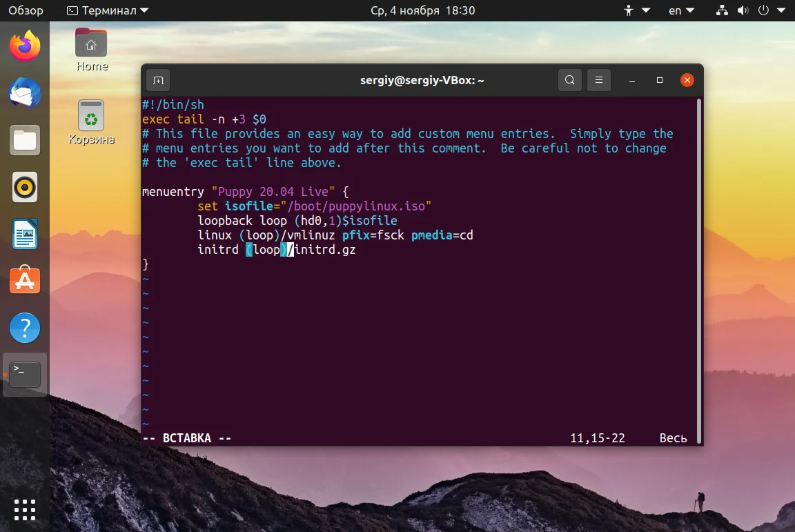This screenshot has height=532, width=795.
Task: Open the Терминал app menu
Action: [108, 10]
